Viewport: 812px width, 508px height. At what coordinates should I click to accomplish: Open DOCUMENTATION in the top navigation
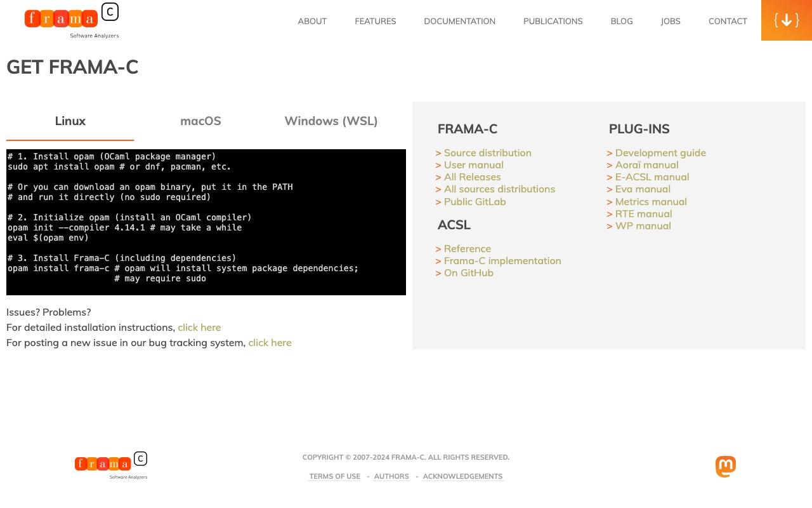coord(460,21)
